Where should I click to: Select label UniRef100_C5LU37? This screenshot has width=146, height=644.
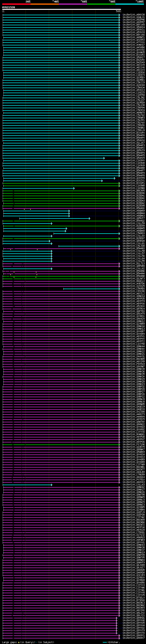[133, 100]
